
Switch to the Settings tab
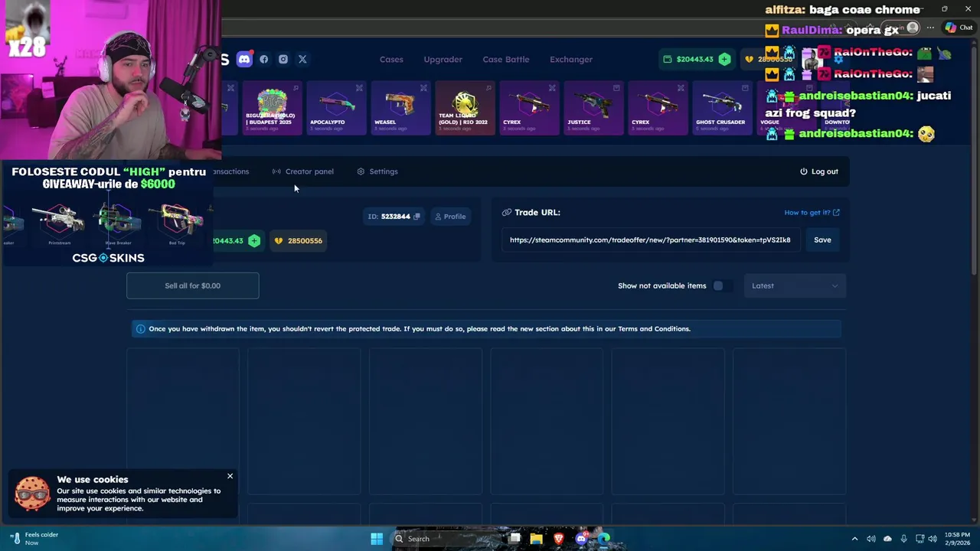click(x=377, y=171)
